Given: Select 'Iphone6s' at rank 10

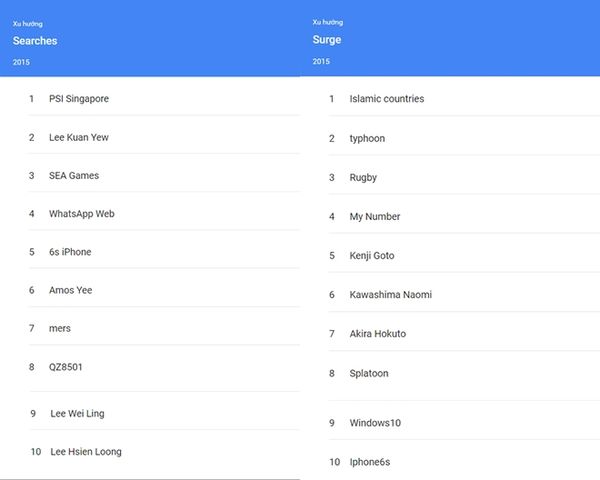Looking at the screenshot, I should pyautogui.click(x=370, y=462).
